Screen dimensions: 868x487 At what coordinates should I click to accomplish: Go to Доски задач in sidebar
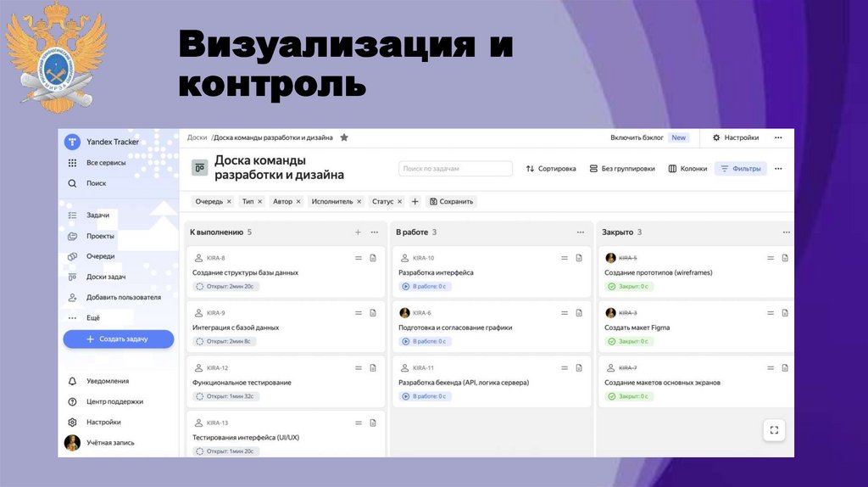97,277
